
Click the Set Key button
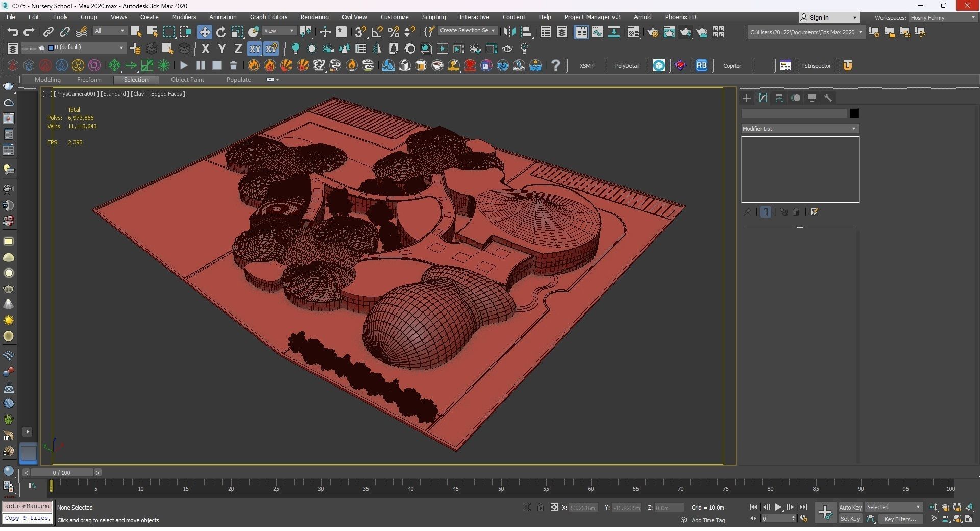(850, 519)
